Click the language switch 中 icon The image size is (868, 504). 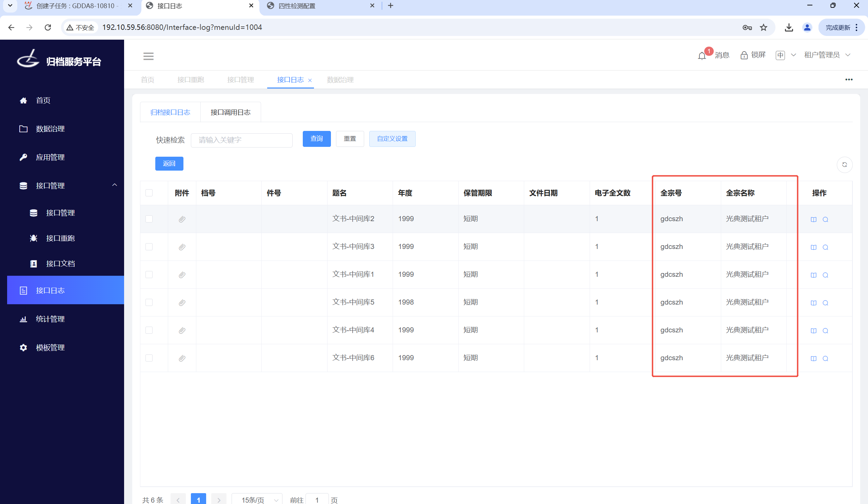780,55
